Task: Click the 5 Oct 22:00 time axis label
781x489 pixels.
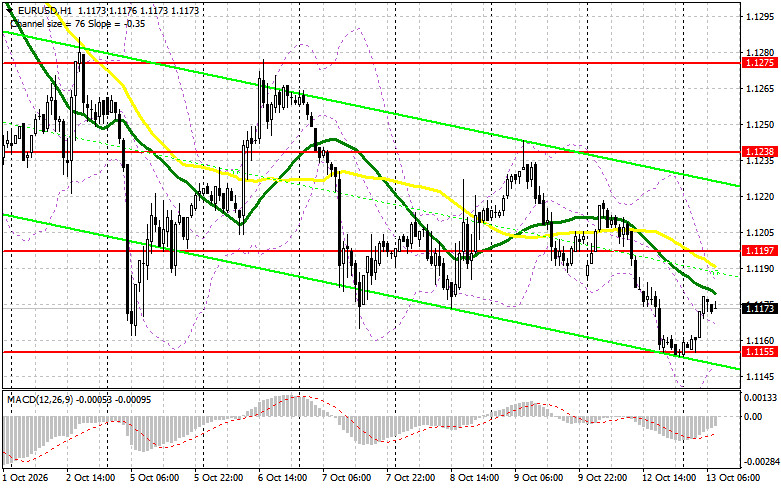Action: click(x=219, y=478)
